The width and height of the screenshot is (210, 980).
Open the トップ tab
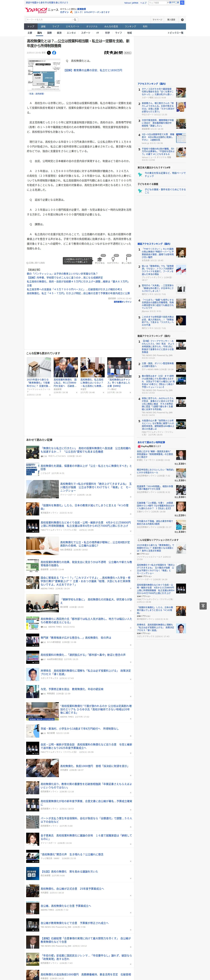point(31,27)
